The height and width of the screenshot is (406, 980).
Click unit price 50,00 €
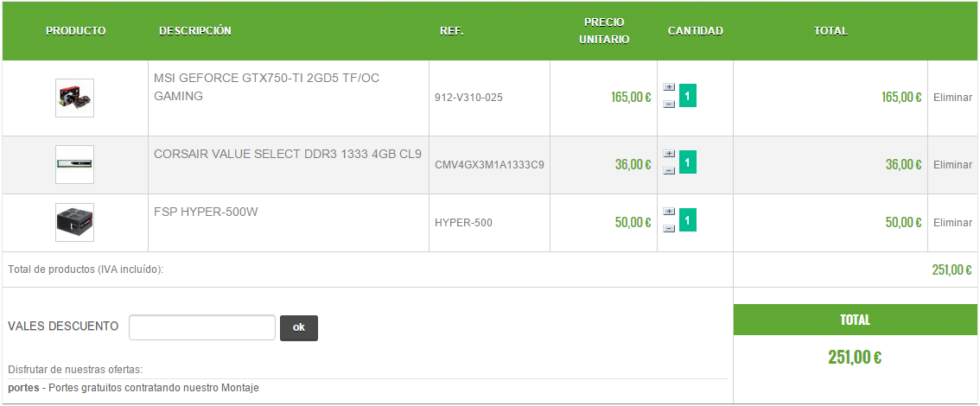point(633,222)
